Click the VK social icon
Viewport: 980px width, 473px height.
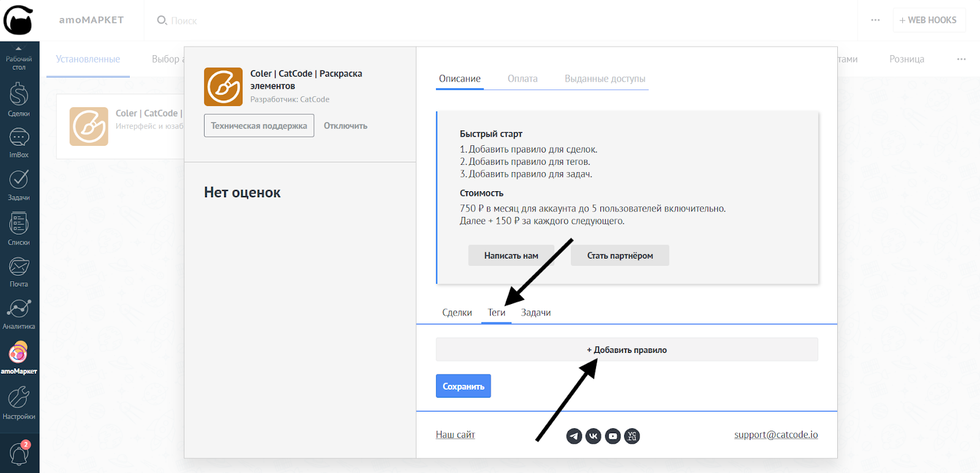point(593,436)
